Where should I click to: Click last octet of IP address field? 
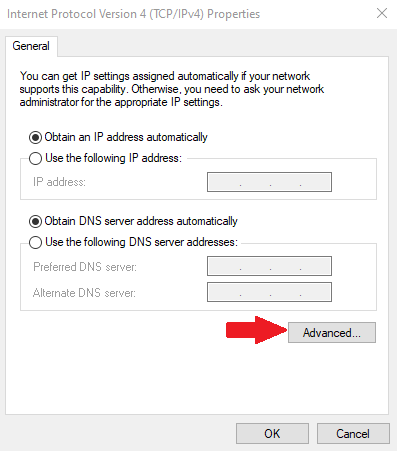[x=316, y=182]
